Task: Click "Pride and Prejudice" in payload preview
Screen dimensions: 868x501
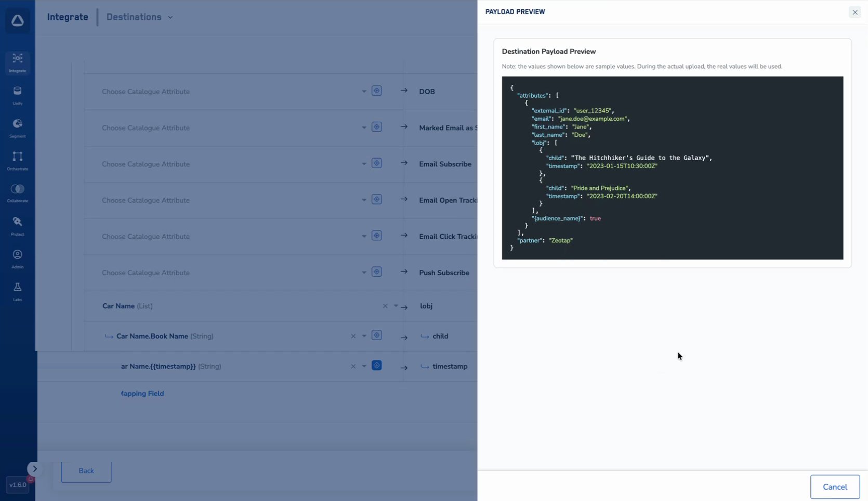Action: click(x=600, y=188)
